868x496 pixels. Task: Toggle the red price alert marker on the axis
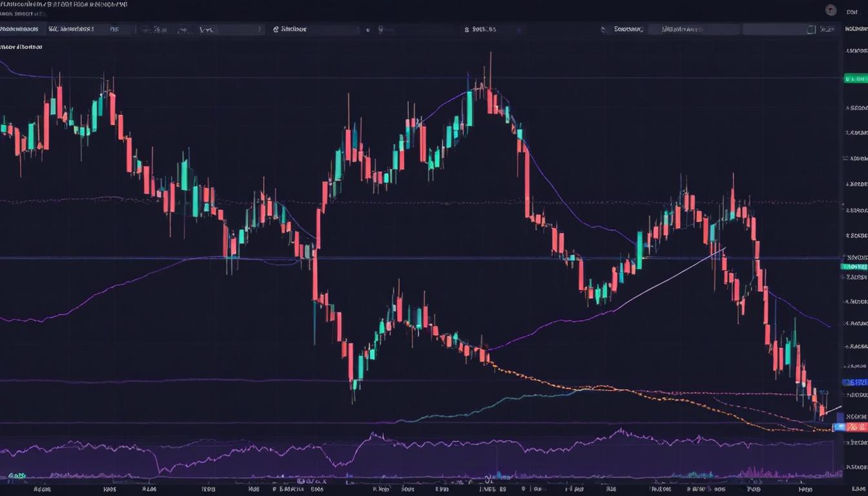click(x=854, y=426)
